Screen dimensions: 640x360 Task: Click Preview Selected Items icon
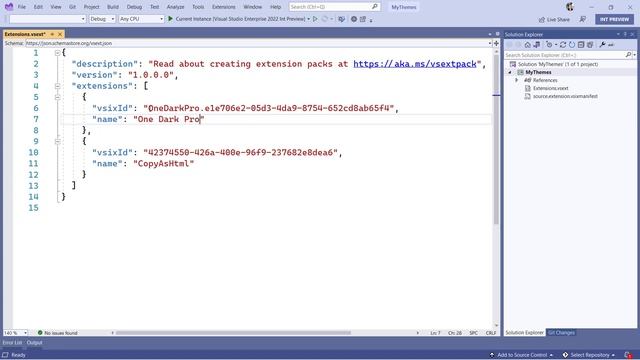click(x=611, y=45)
